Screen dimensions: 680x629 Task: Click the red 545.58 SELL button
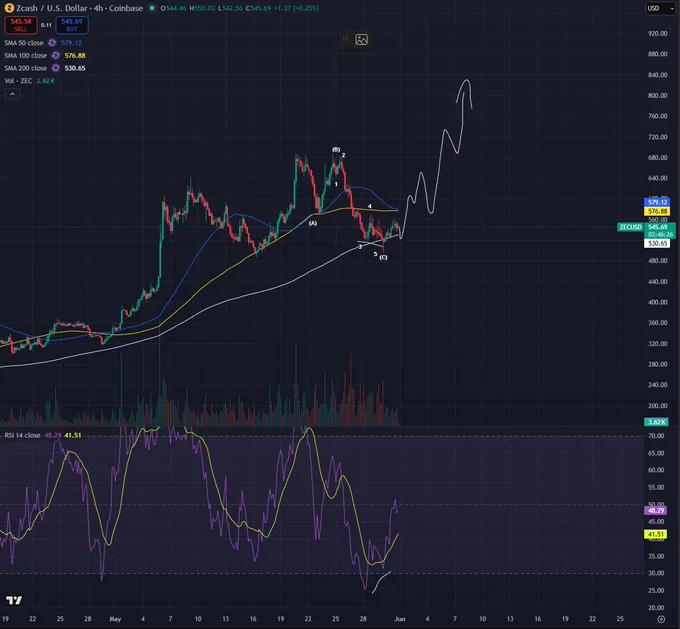tap(21, 25)
